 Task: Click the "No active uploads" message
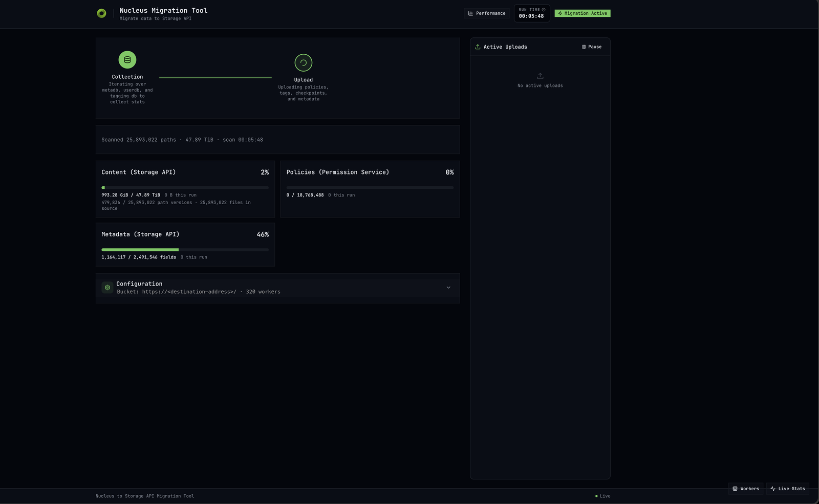[x=540, y=86]
